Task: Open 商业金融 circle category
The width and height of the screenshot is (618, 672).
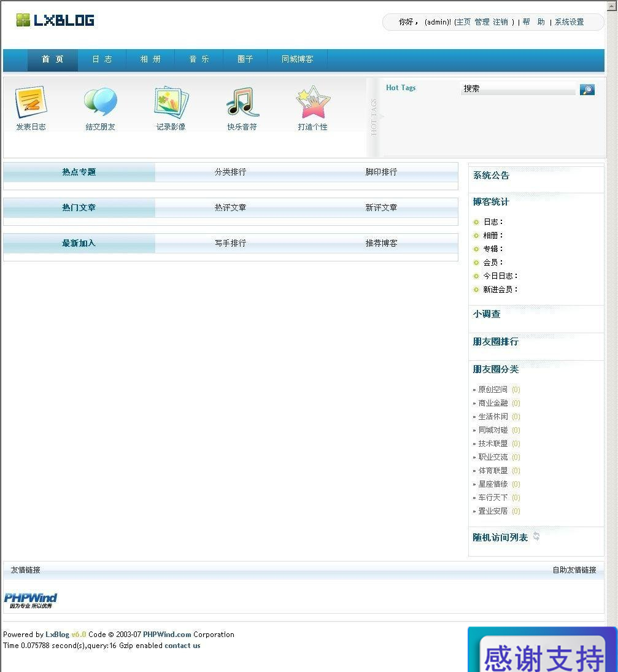Action: tap(493, 403)
